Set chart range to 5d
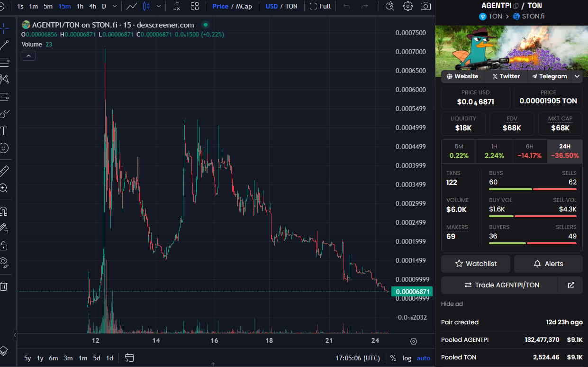Image resolution: width=588 pixels, height=367 pixels. [x=96, y=358]
